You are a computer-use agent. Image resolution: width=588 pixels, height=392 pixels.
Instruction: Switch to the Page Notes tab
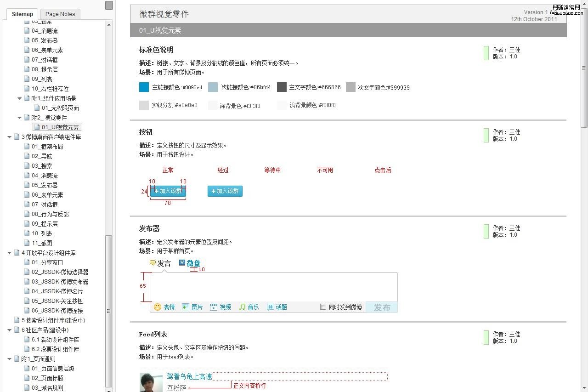coord(60,14)
